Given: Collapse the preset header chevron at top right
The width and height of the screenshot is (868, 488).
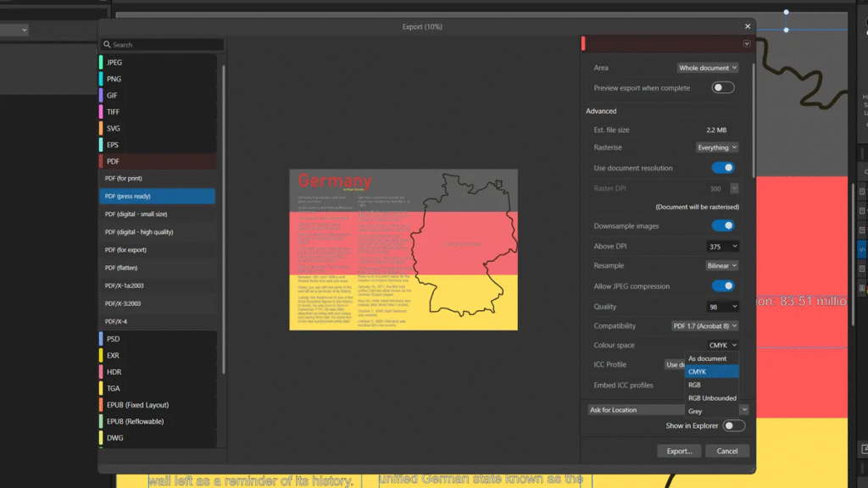Looking at the screenshot, I should [x=747, y=43].
